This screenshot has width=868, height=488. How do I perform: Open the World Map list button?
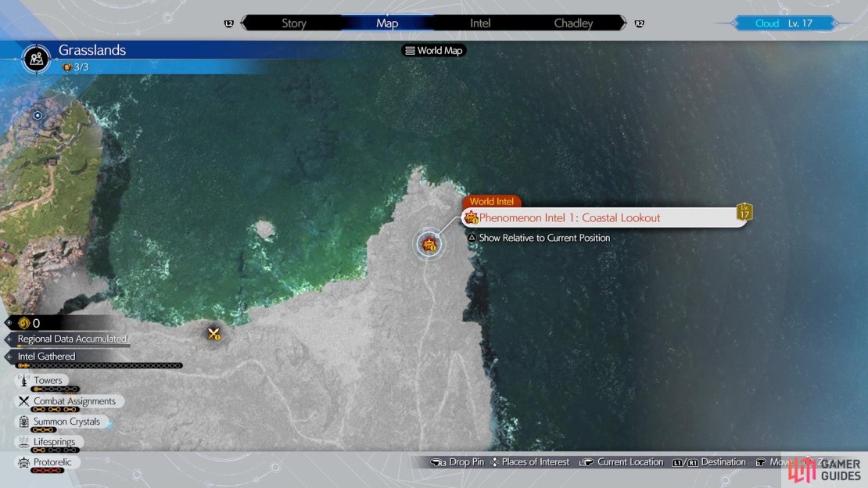(434, 50)
